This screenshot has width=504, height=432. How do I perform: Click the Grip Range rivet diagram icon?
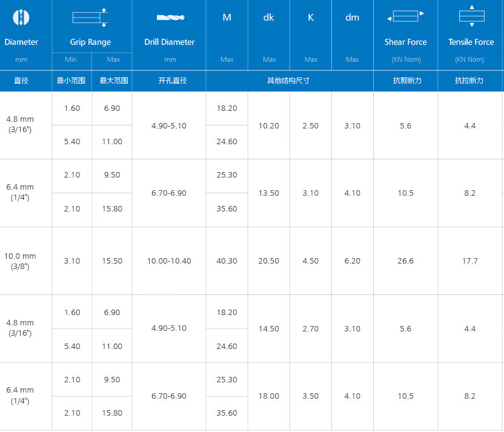coord(90,18)
